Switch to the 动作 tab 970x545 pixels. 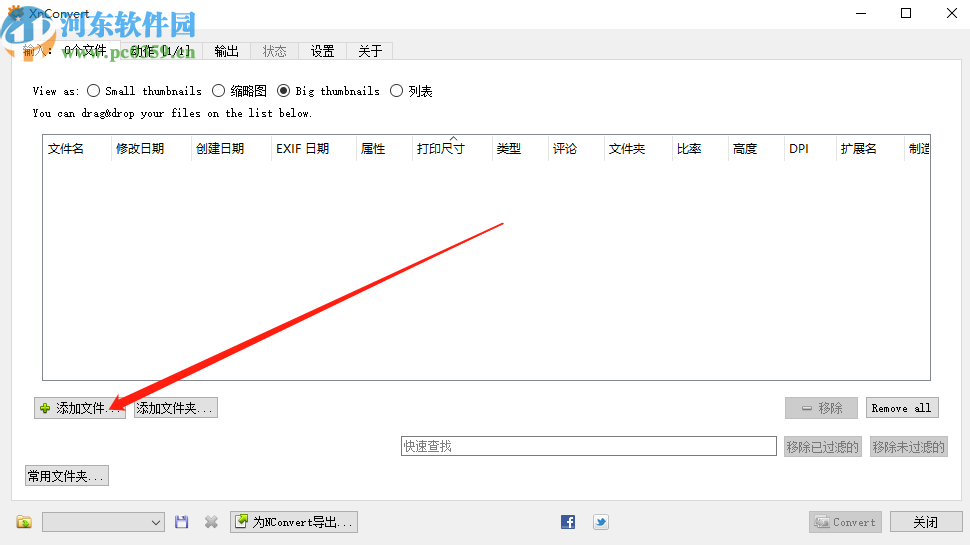pos(161,51)
